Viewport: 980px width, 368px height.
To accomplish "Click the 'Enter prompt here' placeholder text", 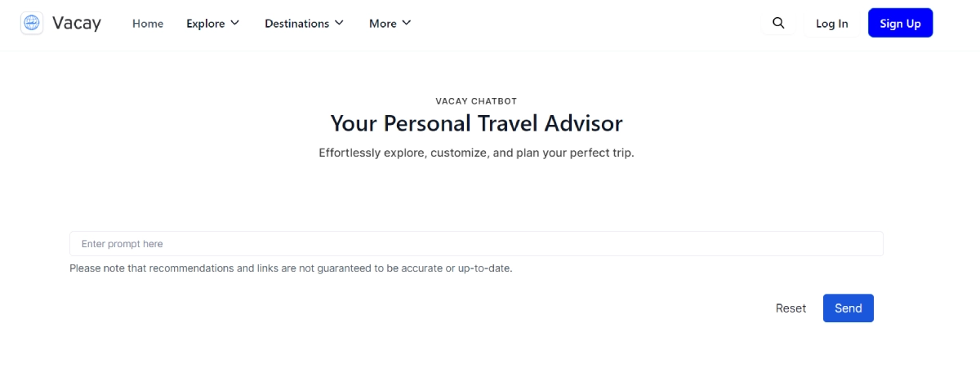I will coord(122,244).
